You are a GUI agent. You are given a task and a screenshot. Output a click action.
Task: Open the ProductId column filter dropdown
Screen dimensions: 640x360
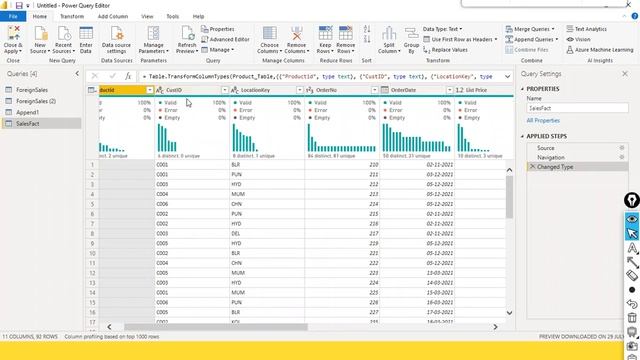(x=150, y=90)
